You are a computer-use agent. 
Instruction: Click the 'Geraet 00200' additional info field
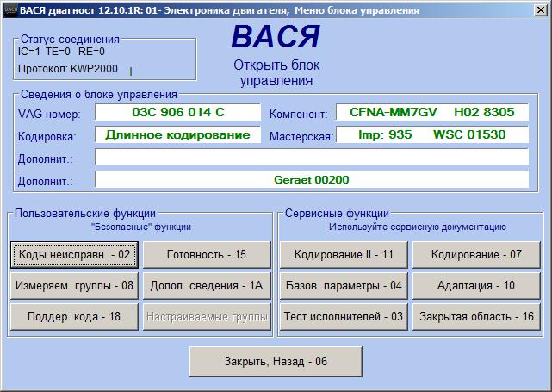point(311,180)
